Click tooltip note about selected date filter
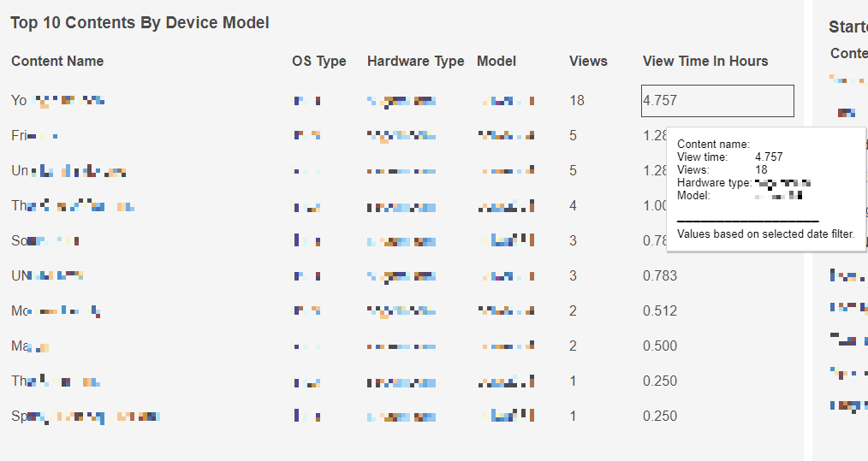This screenshot has height=461, width=868. coord(765,233)
